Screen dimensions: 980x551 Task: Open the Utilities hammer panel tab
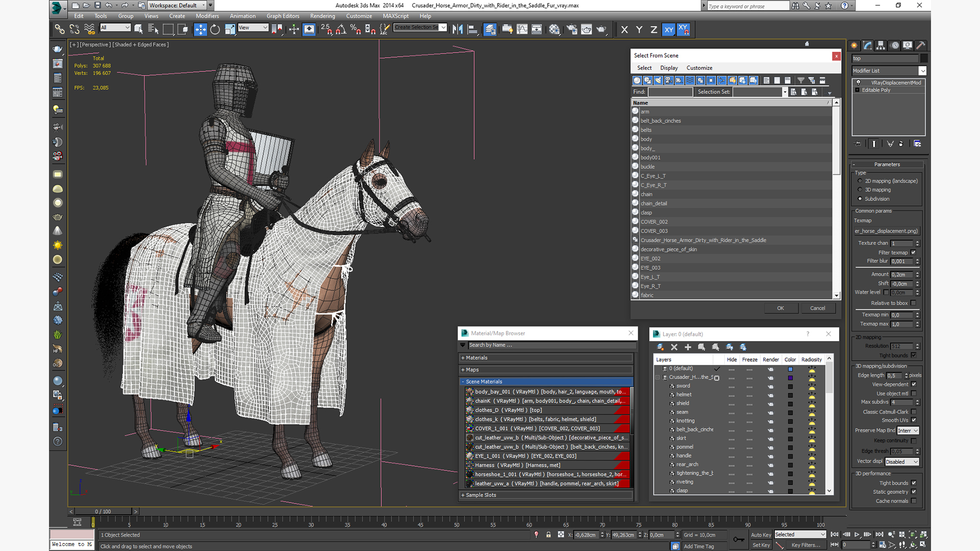point(921,45)
